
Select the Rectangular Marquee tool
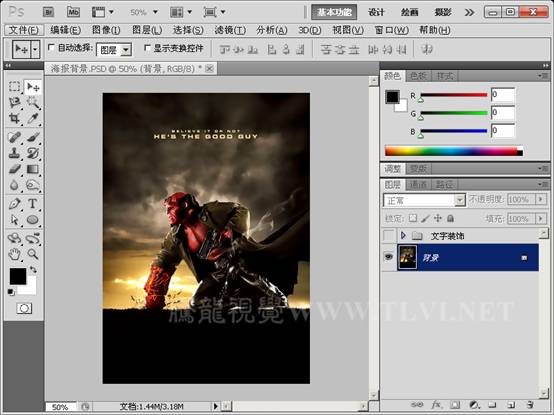14,87
